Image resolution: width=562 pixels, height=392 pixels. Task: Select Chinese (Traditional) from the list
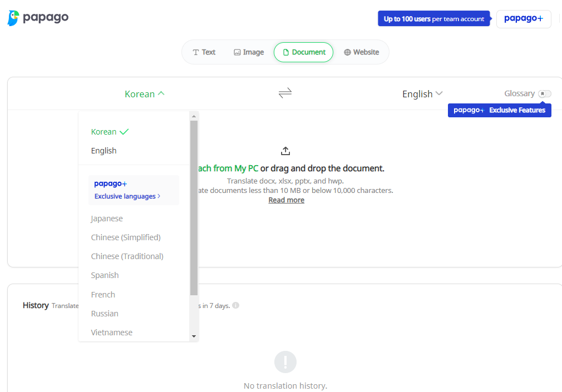tap(127, 256)
